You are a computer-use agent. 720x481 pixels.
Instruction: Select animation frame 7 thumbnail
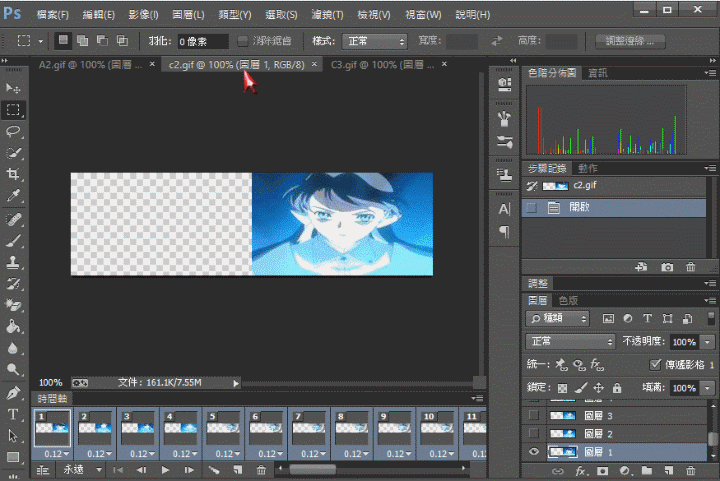309,428
